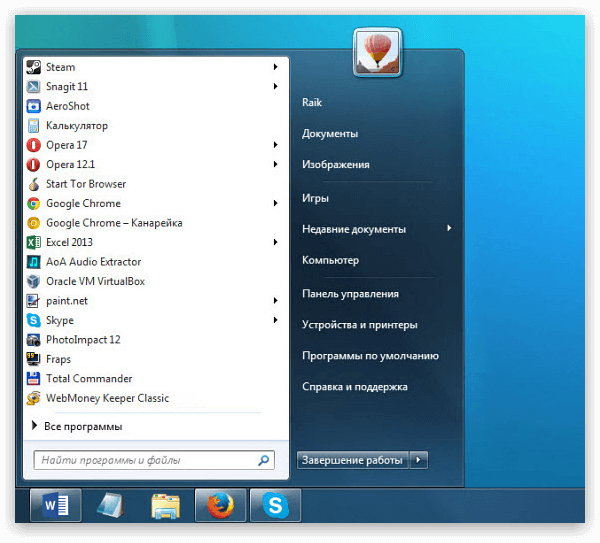Open Компьютер
The width and height of the screenshot is (600, 543).
pos(330,260)
